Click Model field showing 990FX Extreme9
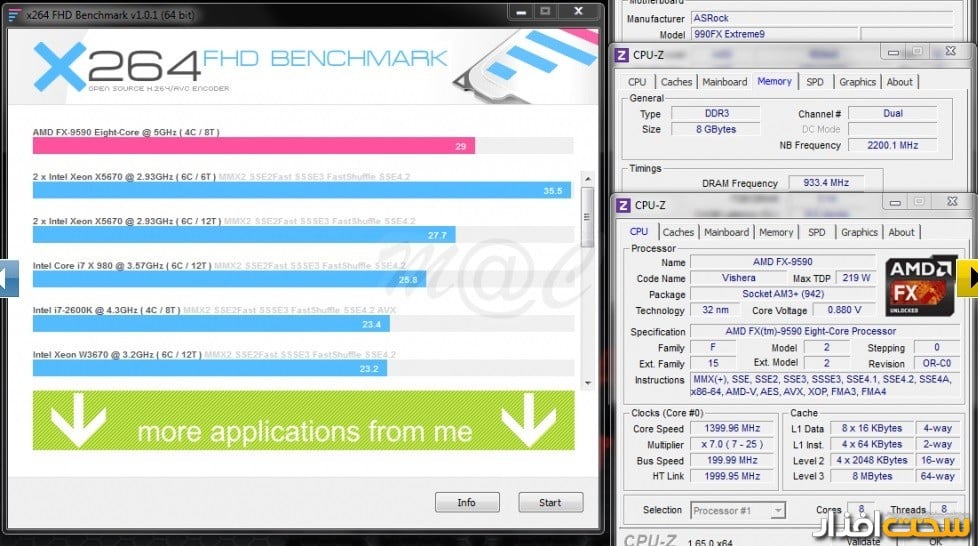The width and height of the screenshot is (978, 546). [x=775, y=34]
